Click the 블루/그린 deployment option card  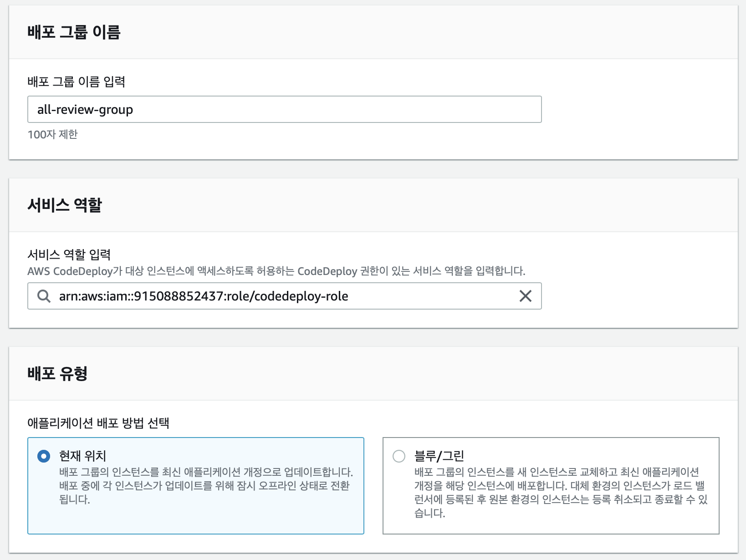551,486
